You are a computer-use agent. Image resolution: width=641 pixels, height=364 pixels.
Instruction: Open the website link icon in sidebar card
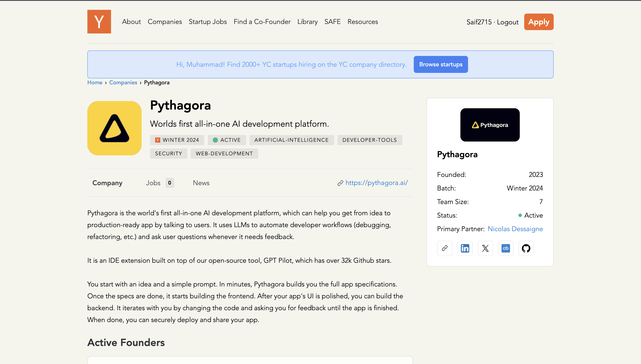pos(445,248)
